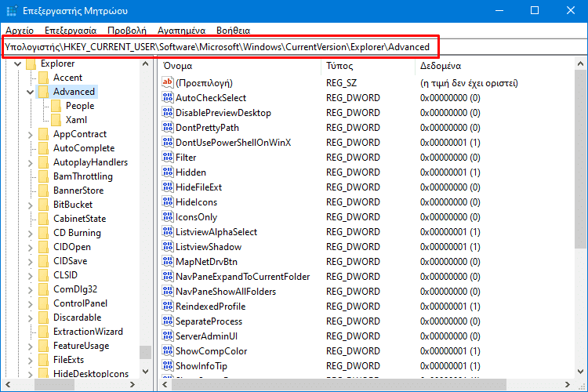The image size is (588, 392).
Task: Click the AutoCheckSelect DWORD value icon
Action: coord(167,97)
